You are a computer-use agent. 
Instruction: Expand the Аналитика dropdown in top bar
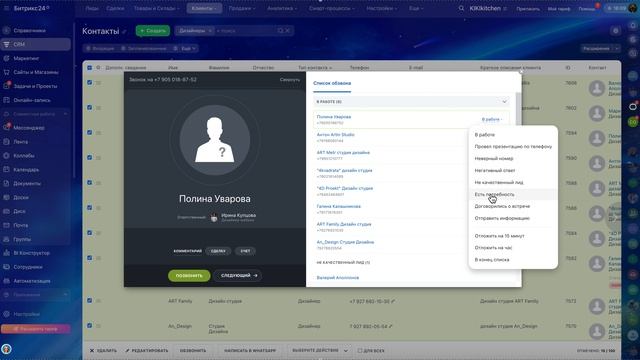(282, 8)
